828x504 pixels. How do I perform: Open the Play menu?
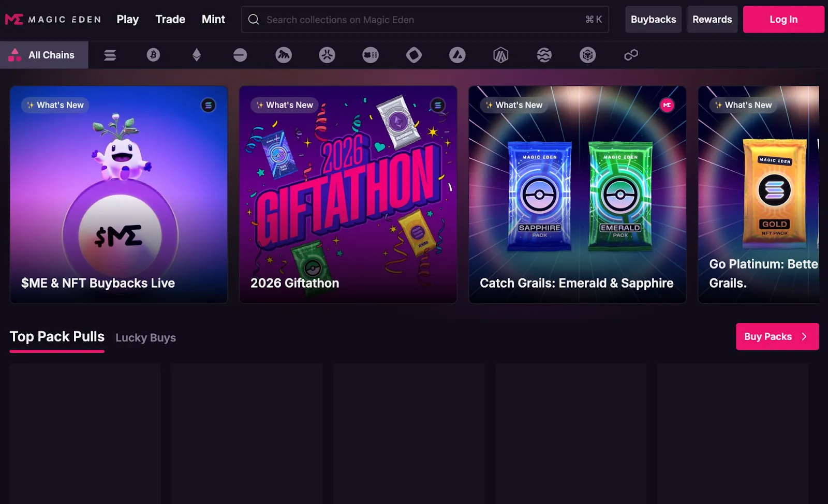pyautogui.click(x=127, y=19)
